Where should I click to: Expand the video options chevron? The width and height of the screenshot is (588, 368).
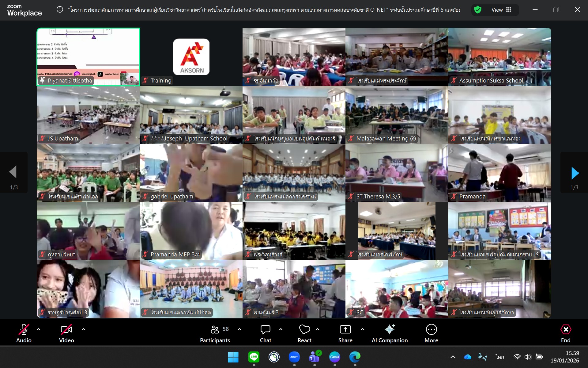coord(84,329)
